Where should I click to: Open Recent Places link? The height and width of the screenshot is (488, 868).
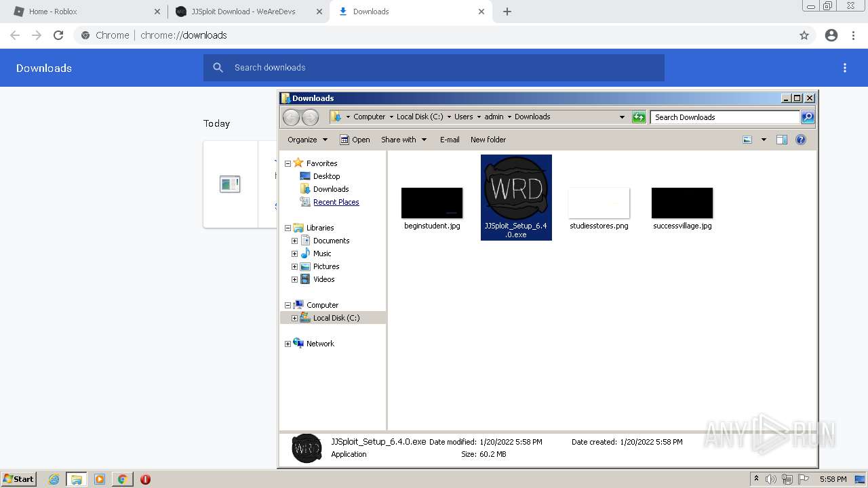336,202
